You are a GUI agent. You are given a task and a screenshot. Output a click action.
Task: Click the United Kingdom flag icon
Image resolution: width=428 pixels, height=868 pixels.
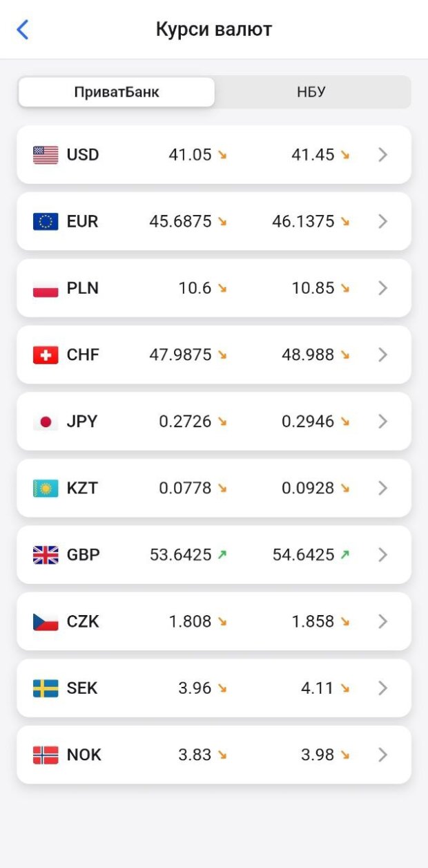coord(46,555)
